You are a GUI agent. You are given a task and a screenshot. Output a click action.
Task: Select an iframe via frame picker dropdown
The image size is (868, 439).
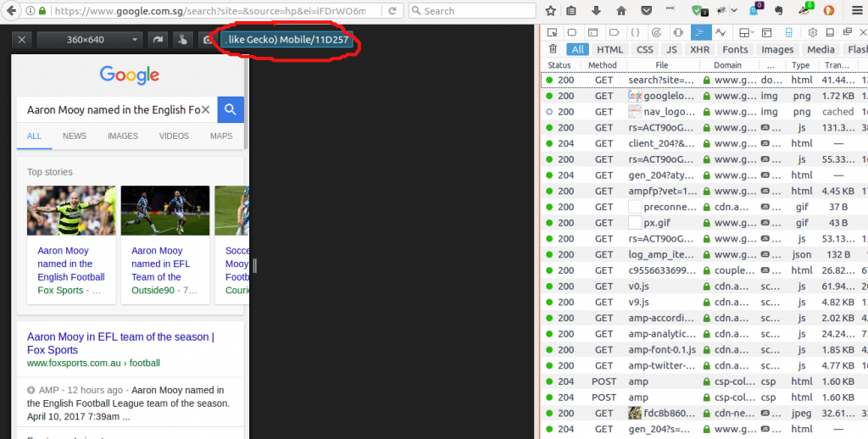click(x=748, y=33)
